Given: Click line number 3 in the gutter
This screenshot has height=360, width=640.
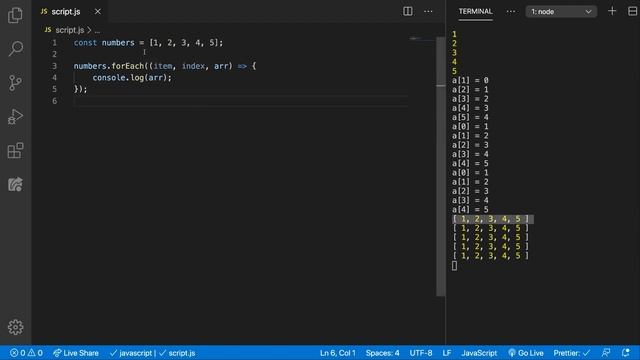Looking at the screenshot, I should click(55, 66).
